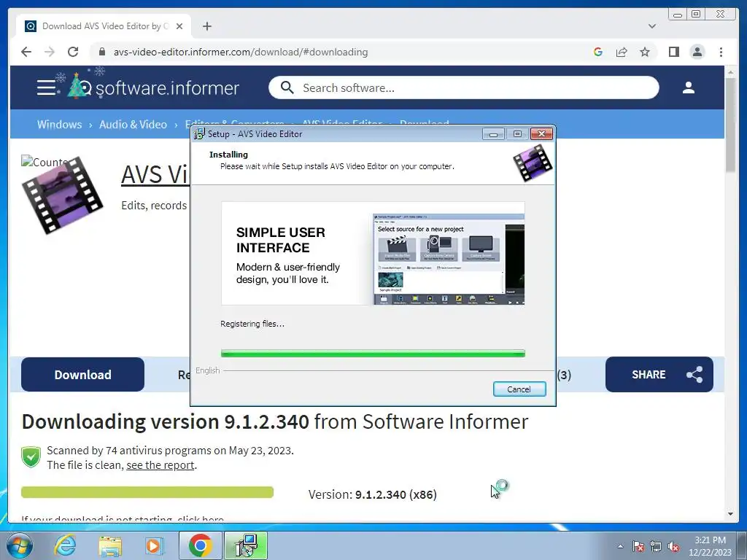Click the blue Download button

click(x=82, y=375)
